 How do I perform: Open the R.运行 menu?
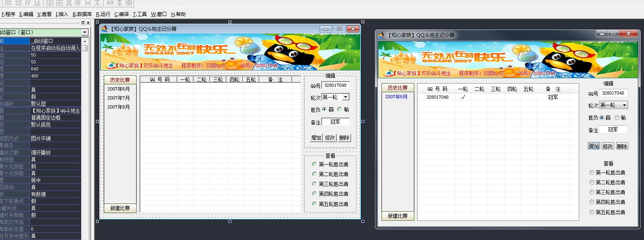pos(103,14)
